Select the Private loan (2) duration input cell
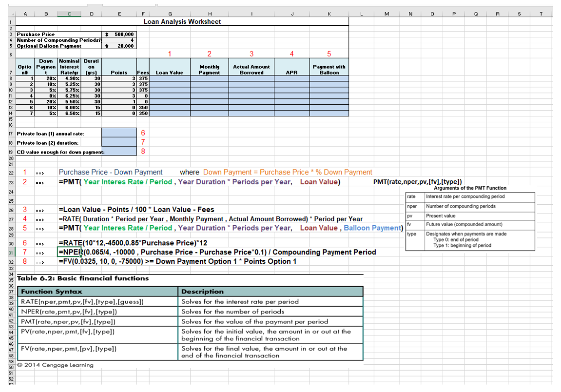Image resolution: width=561 pixels, height=392 pixels. [119, 143]
